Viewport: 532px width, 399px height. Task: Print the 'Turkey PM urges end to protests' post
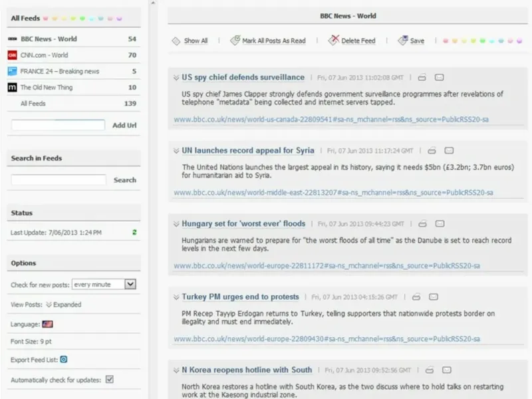click(x=416, y=297)
